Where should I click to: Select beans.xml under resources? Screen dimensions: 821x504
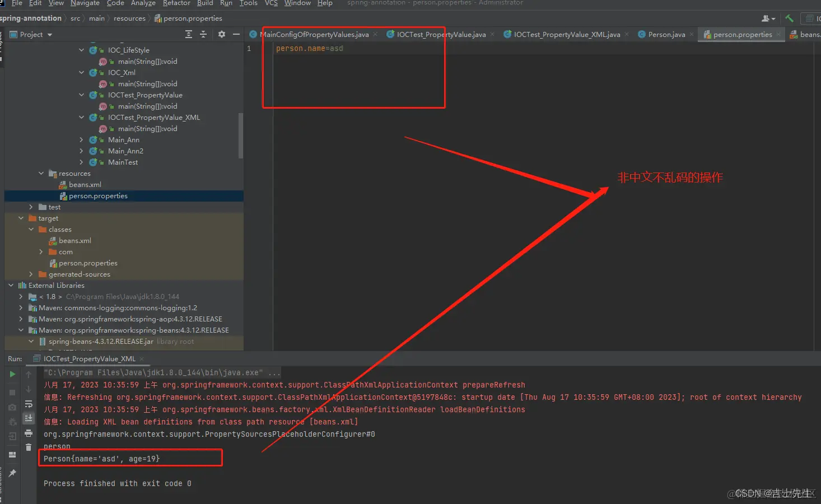coord(85,185)
